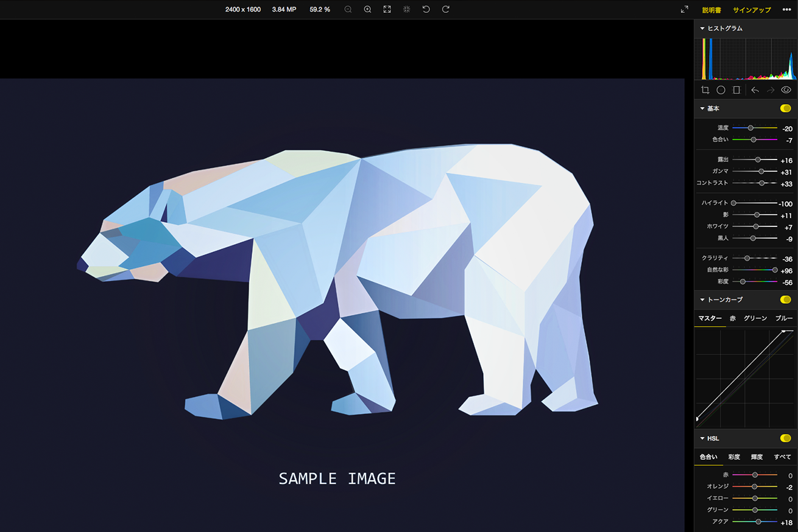Toggle the eye preview icon under the histogram

tap(786, 90)
